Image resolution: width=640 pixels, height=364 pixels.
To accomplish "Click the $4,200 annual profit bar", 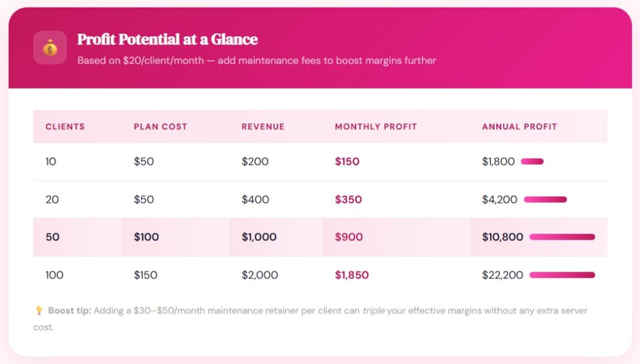I will 545,200.
